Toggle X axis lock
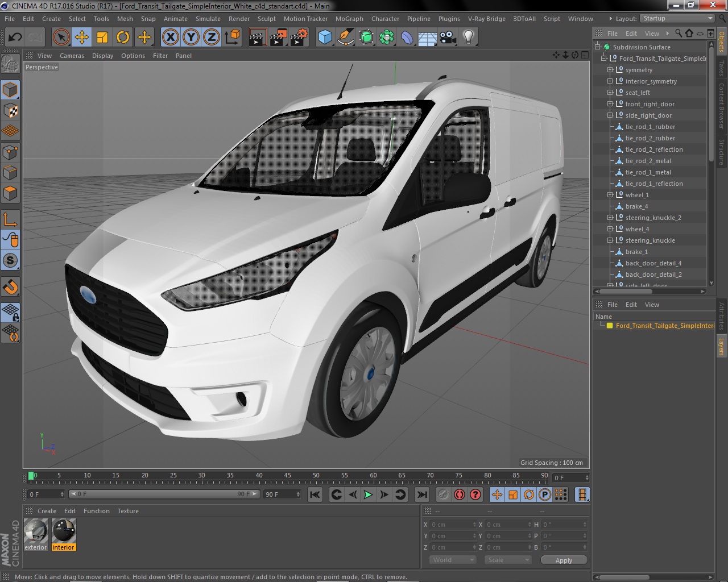The height and width of the screenshot is (582, 728). tap(170, 38)
